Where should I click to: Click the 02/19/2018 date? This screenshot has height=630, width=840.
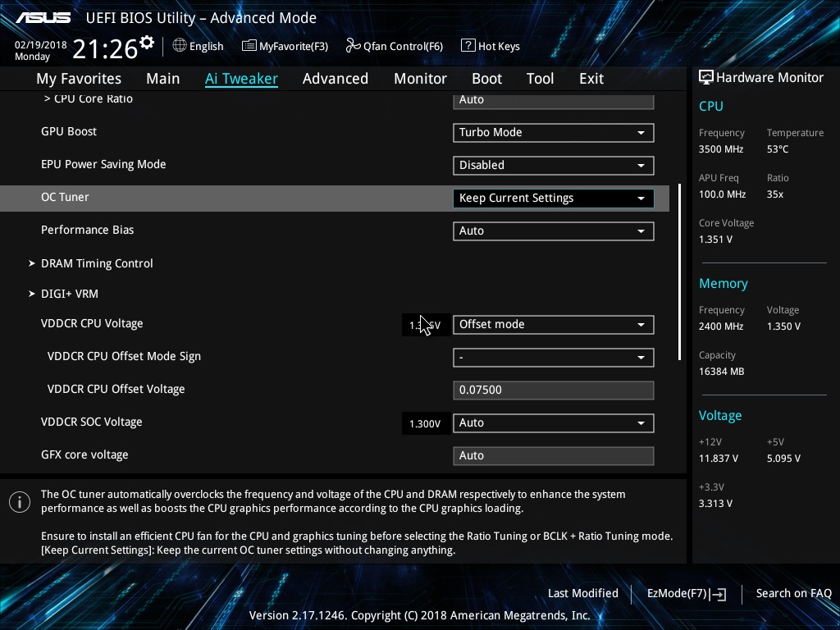point(41,44)
